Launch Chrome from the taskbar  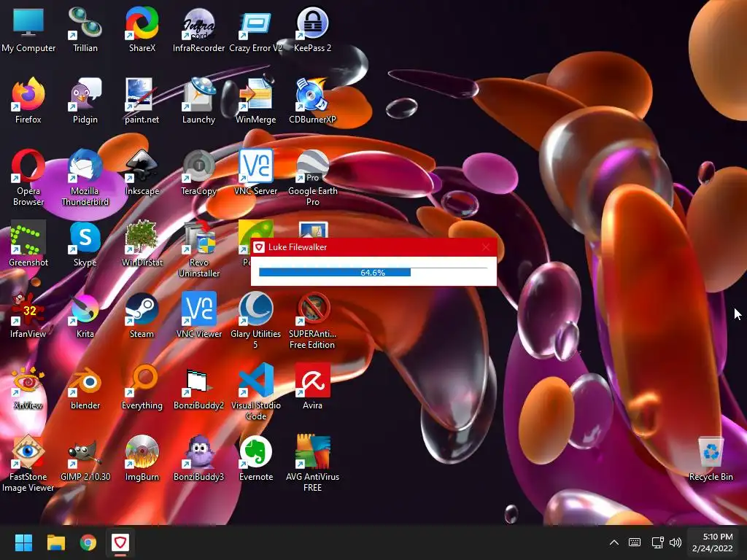click(x=88, y=542)
